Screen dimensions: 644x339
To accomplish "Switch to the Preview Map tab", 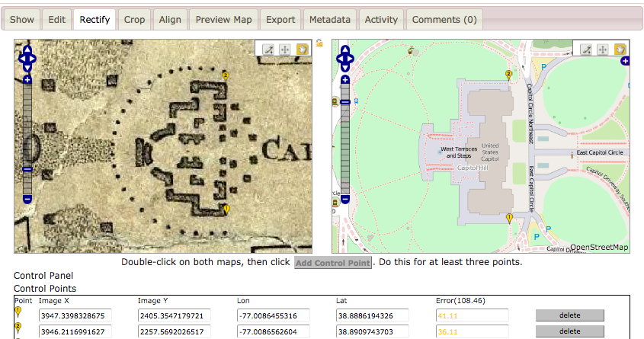I will [223, 19].
